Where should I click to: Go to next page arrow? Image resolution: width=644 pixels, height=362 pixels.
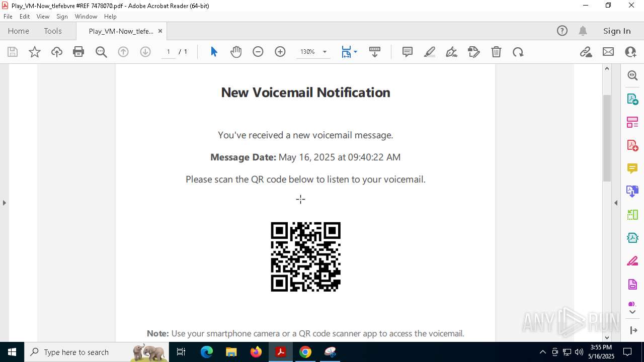[145, 52]
